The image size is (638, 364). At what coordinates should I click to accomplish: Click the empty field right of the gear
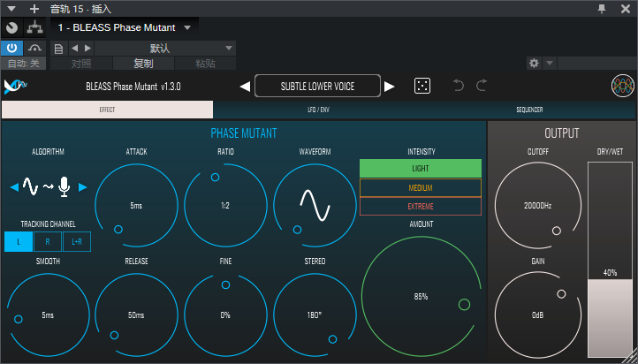[596, 63]
